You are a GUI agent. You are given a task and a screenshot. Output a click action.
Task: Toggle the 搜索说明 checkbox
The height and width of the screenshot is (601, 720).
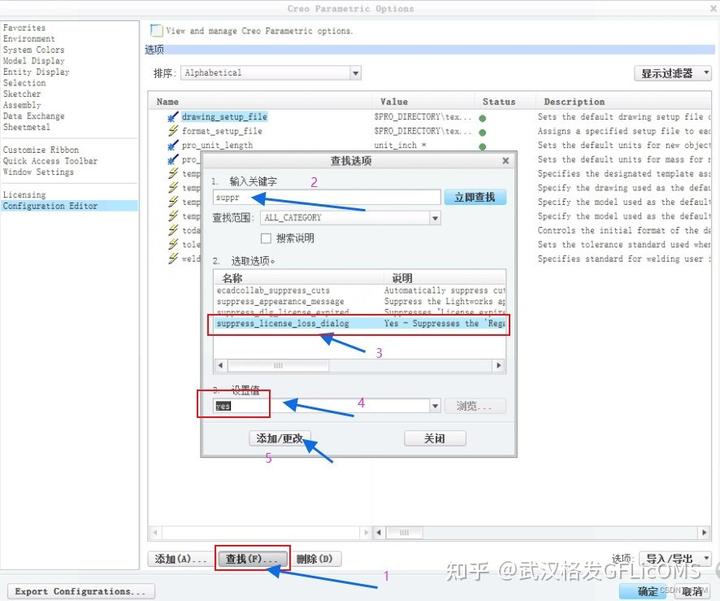point(266,238)
